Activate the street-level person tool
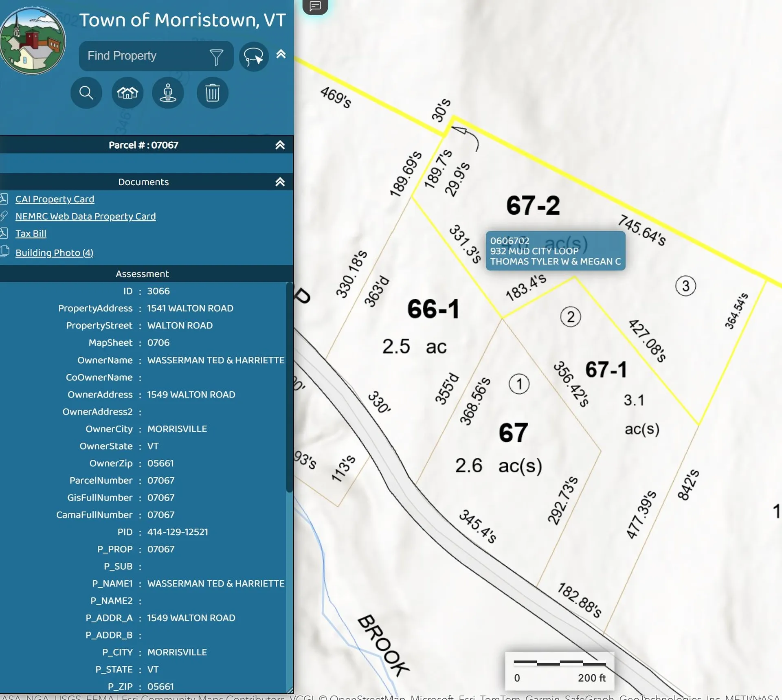This screenshot has width=782, height=700. point(168,93)
